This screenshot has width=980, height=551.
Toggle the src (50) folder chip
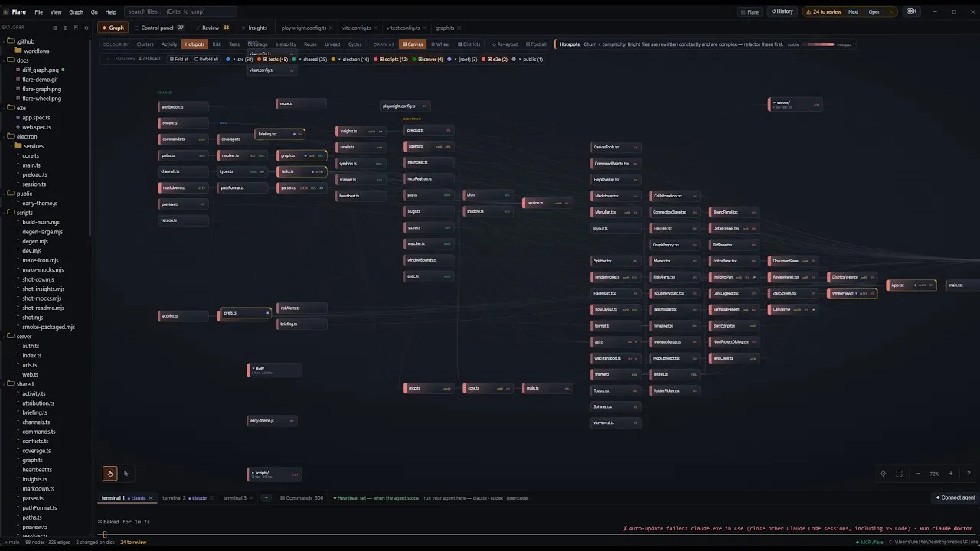pos(240,59)
